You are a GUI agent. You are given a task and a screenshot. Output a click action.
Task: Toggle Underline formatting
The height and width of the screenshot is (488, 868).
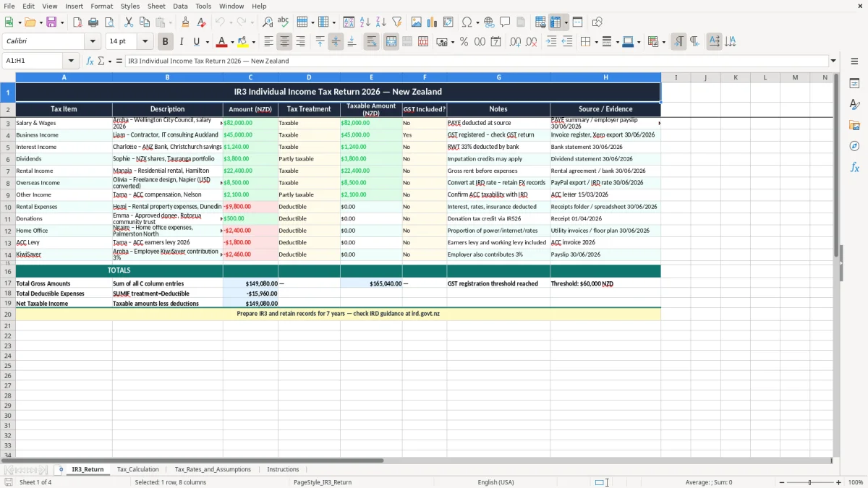pos(197,42)
